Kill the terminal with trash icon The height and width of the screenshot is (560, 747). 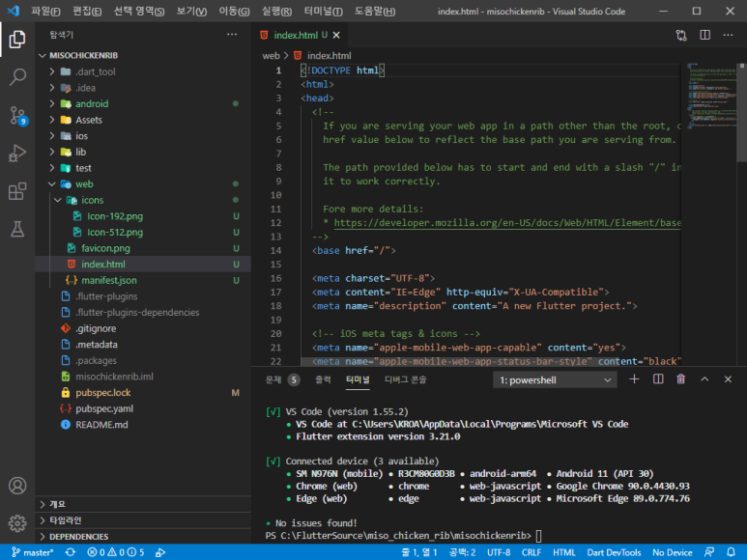680,379
